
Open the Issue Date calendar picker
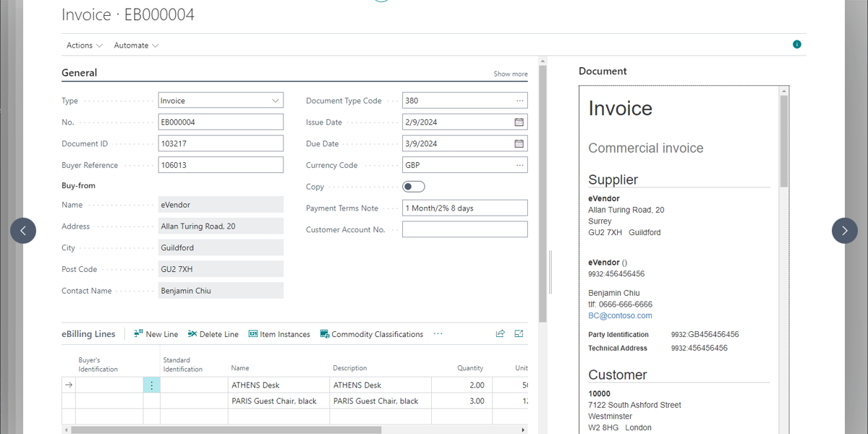tap(519, 122)
